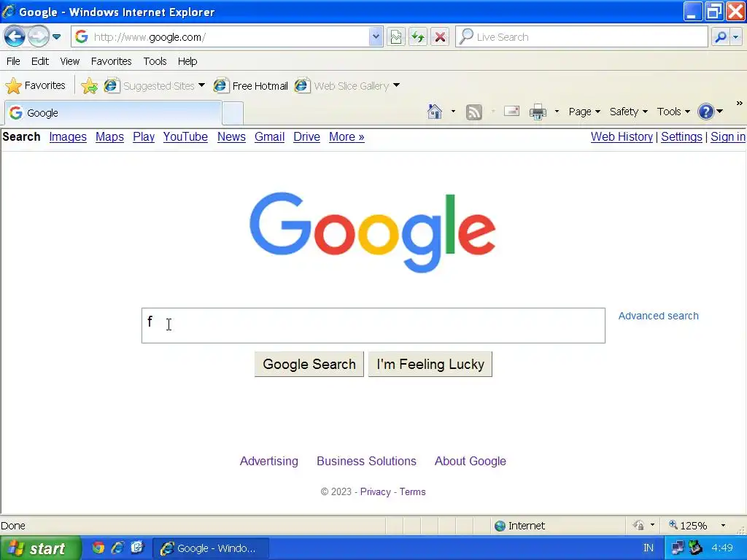Open the Favorites menu in the menu bar
747x560 pixels.
pyautogui.click(x=111, y=61)
